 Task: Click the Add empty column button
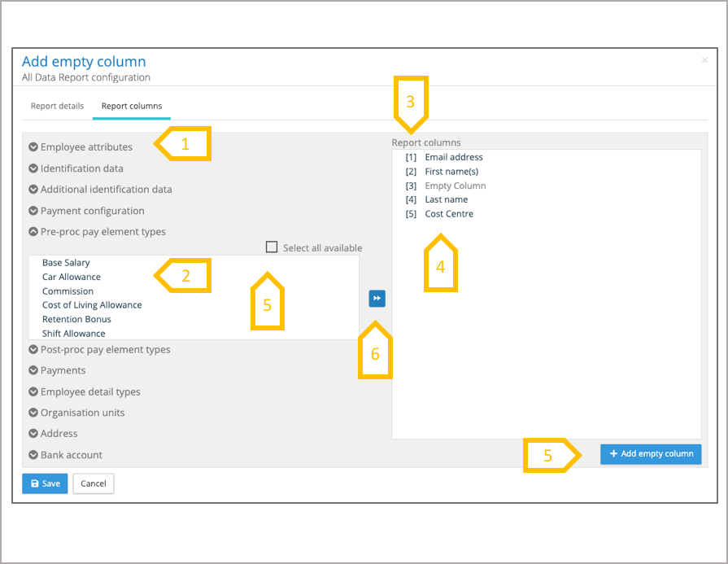(x=651, y=454)
